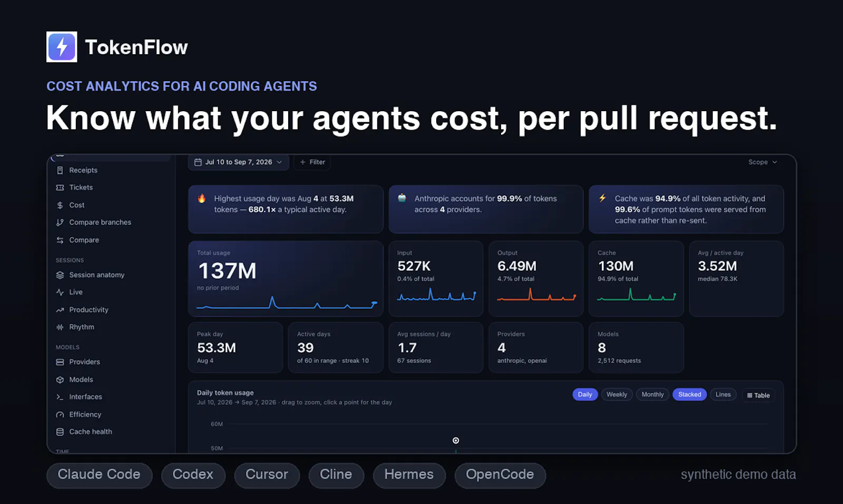Open Receipts via its sidebar icon

60,170
